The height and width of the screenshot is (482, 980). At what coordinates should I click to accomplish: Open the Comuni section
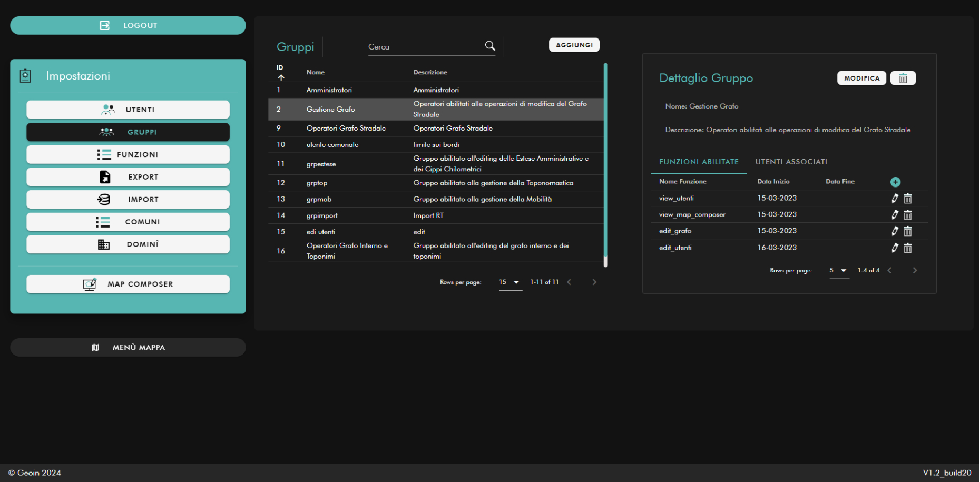(128, 222)
